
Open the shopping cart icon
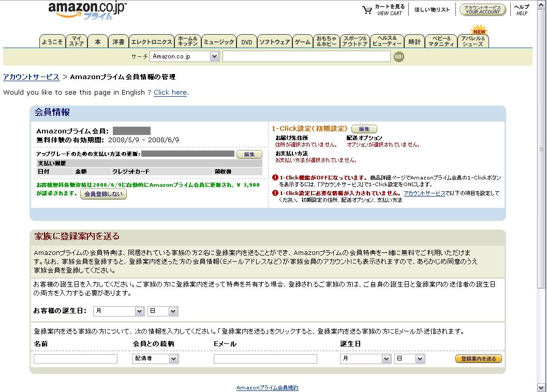click(367, 10)
